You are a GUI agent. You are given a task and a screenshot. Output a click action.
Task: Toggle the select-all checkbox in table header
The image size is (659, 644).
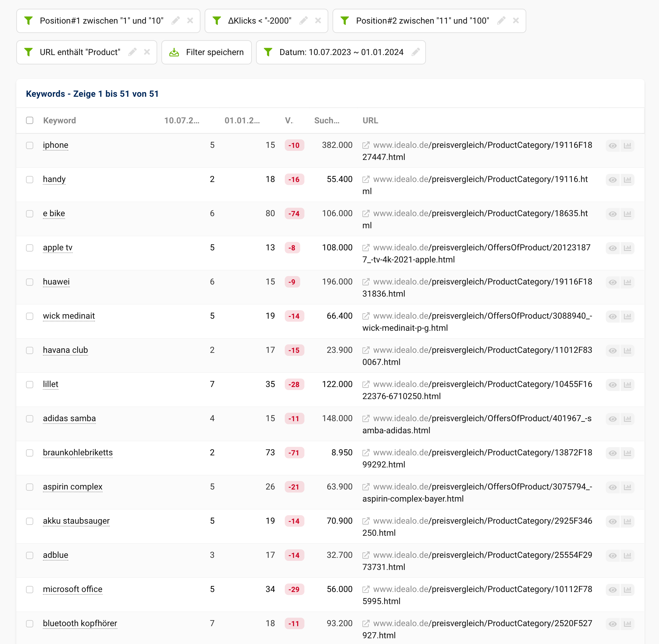tap(30, 120)
